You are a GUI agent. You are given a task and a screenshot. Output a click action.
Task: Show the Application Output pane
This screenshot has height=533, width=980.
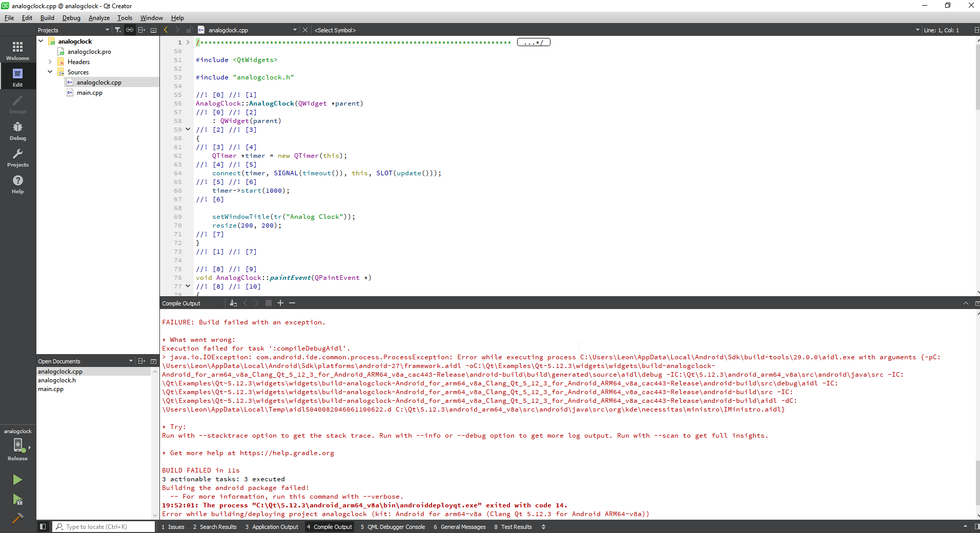272,527
